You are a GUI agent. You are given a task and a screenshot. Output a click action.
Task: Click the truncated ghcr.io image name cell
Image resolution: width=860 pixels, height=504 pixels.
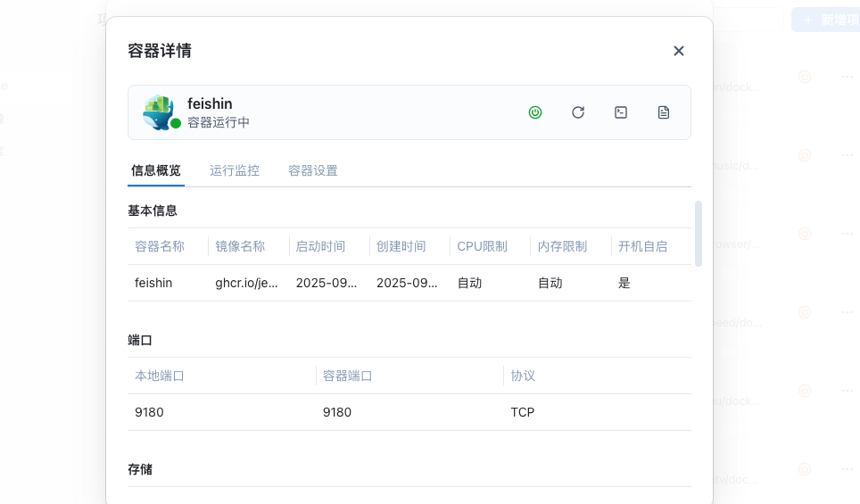pyautogui.click(x=247, y=283)
